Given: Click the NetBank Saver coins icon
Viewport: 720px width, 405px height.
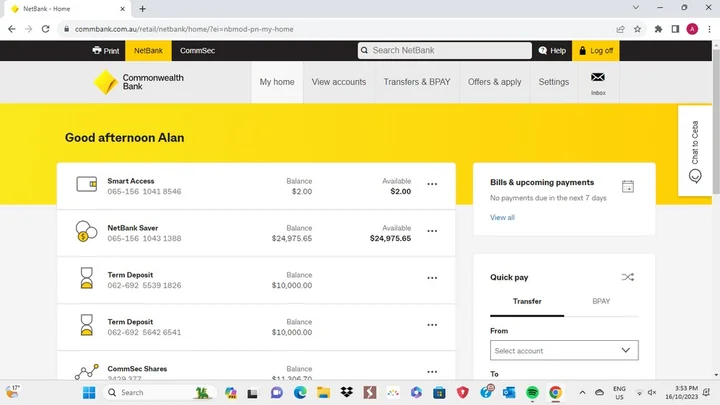Looking at the screenshot, I should point(86,231).
